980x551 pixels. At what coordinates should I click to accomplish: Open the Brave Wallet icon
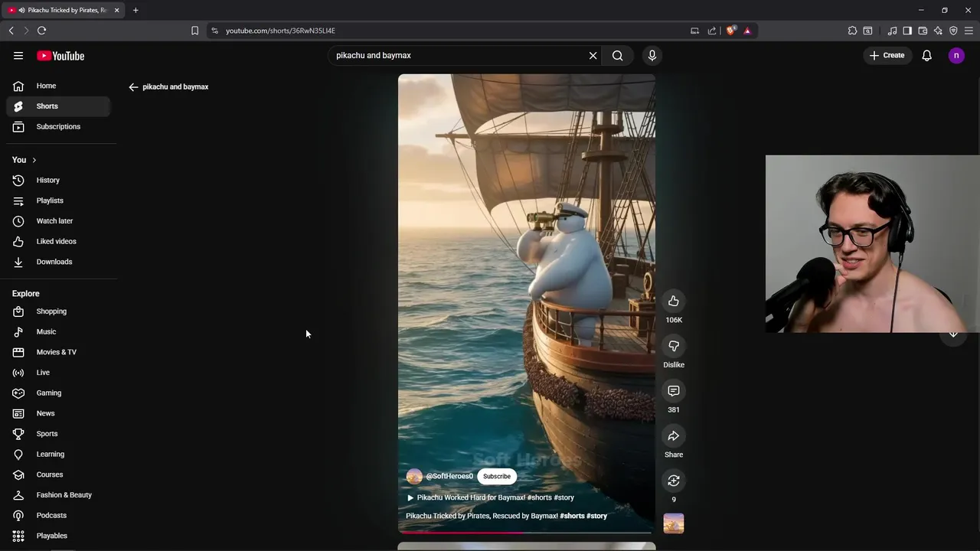tap(923, 31)
